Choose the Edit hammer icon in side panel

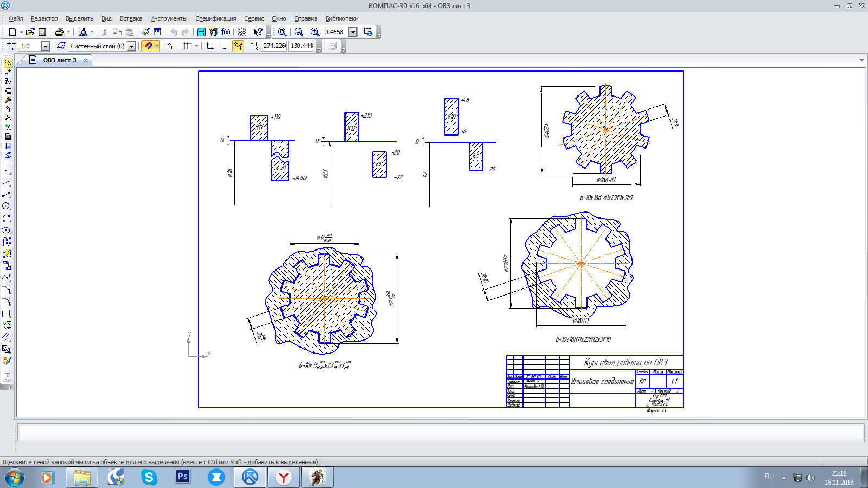[8, 100]
